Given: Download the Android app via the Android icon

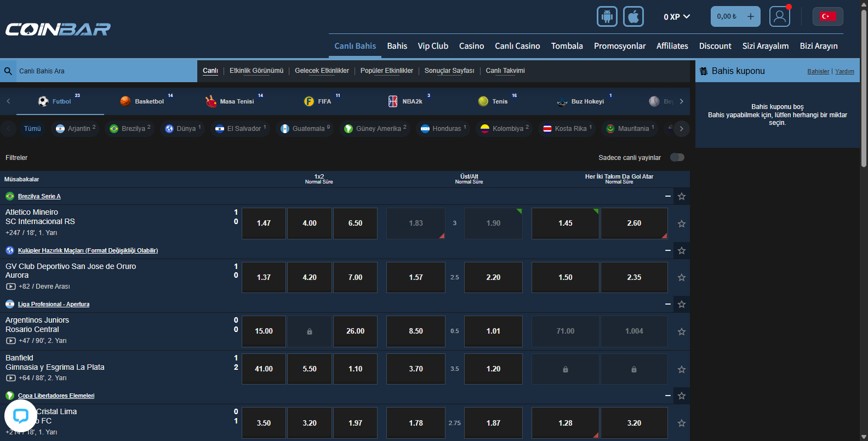Looking at the screenshot, I should click(607, 16).
